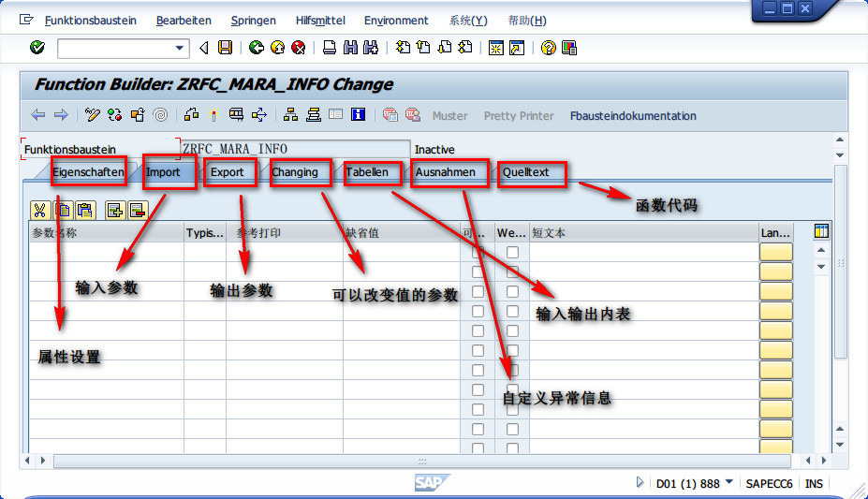This screenshot has width=868, height=499.
Task: Open the Hilfsmittel menu
Action: 320,21
